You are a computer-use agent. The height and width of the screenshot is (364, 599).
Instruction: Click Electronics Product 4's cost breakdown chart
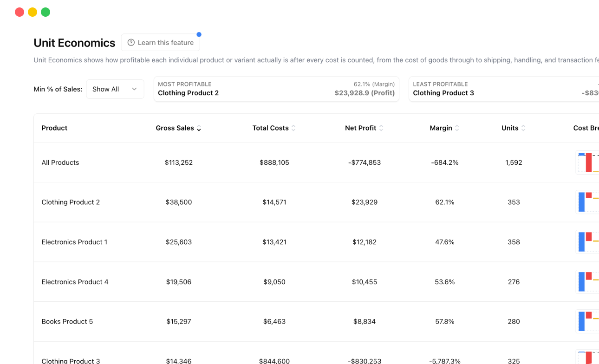[587, 281]
